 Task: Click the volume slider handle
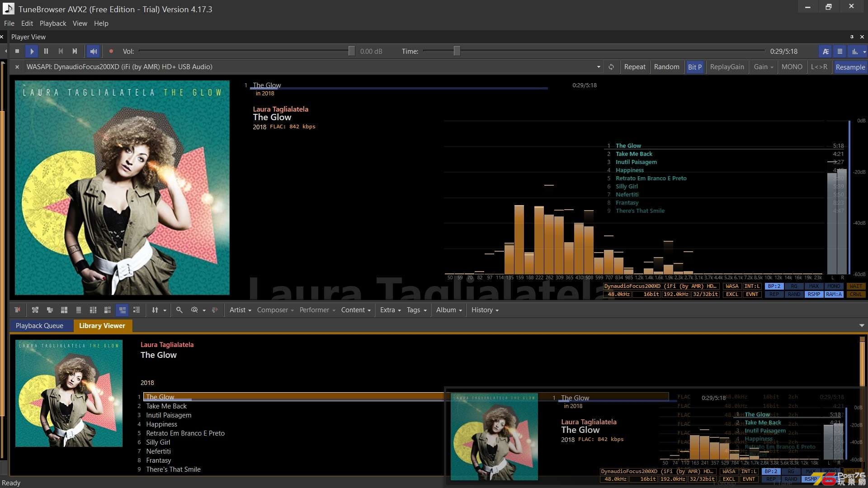click(x=351, y=52)
